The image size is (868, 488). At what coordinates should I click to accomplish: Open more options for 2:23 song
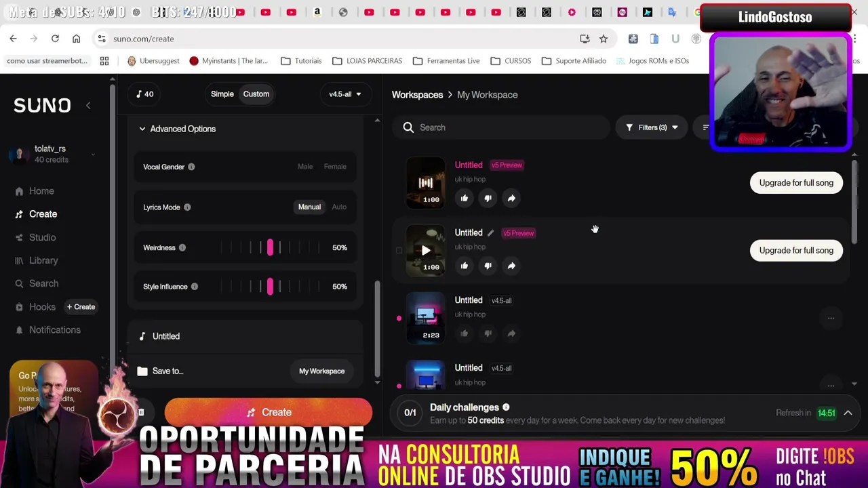(831, 318)
